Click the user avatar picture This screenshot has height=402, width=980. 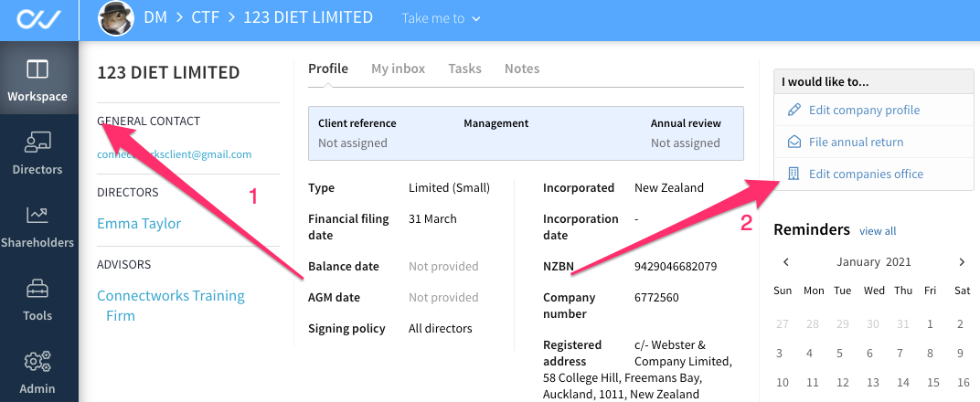115,18
